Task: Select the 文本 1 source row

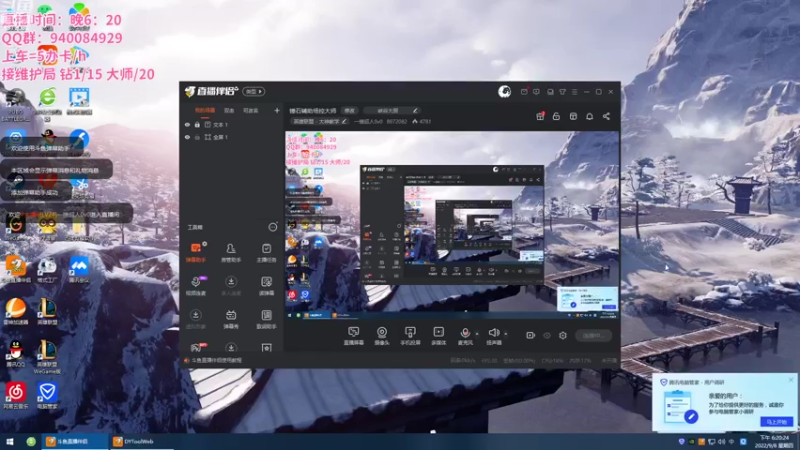Action: [x=233, y=124]
